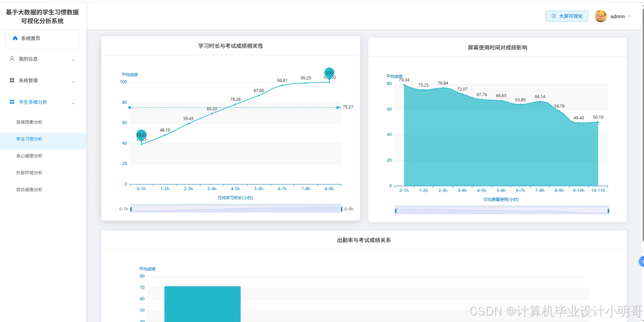
Task: Select 学业习惯分析 submenu item
Action: [29, 139]
